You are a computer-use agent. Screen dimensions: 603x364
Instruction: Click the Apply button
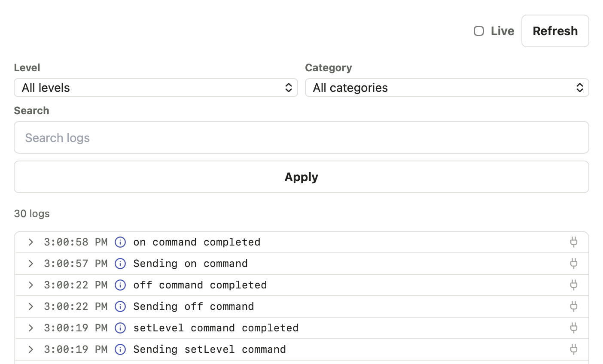point(301,177)
